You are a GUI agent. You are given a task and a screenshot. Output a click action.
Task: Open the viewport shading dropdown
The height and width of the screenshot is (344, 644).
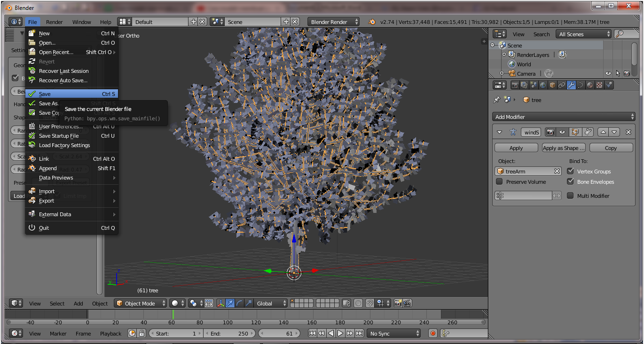coord(178,304)
